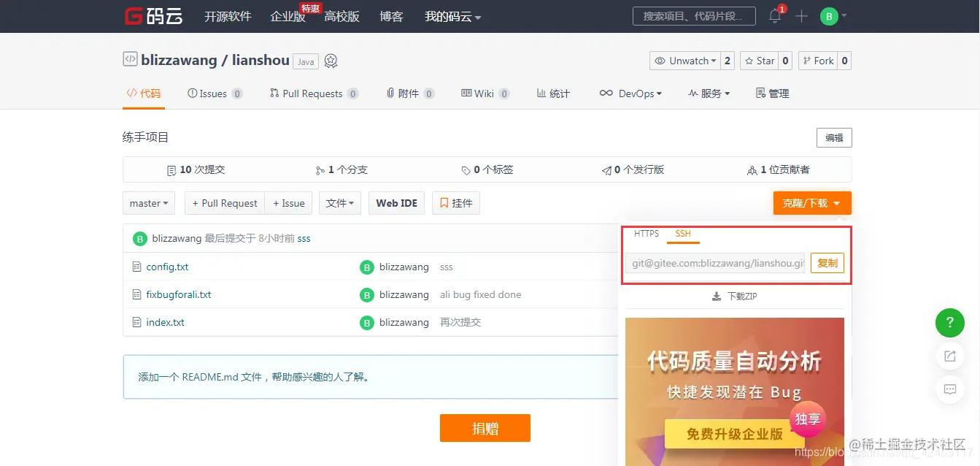The width and height of the screenshot is (980, 466).
Task: Click the 0 个发行版 releases count
Action: coord(633,169)
